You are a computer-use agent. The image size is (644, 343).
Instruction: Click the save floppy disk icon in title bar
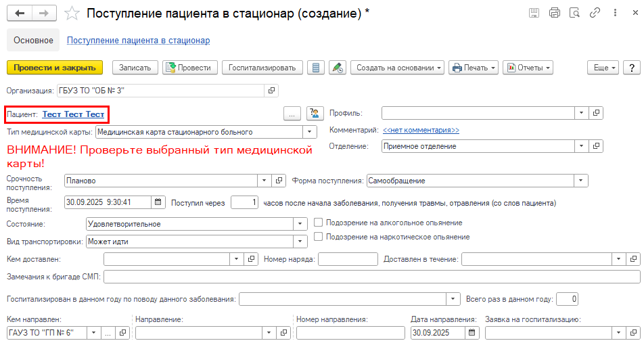coord(534,13)
